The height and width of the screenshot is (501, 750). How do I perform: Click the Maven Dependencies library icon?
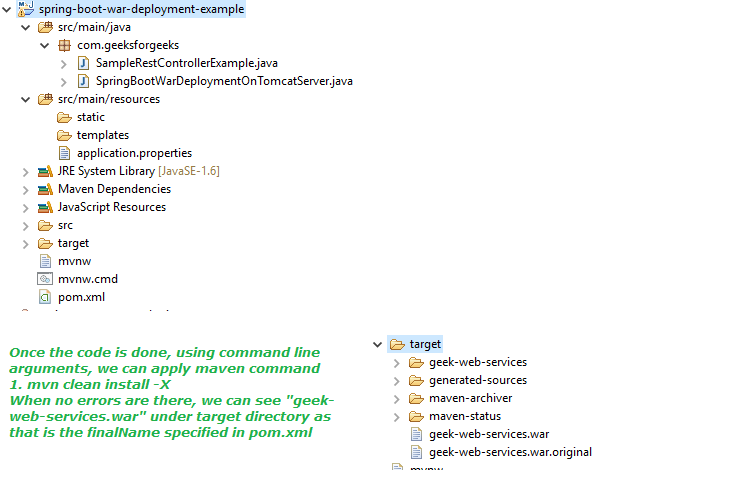tap(45, 189)
